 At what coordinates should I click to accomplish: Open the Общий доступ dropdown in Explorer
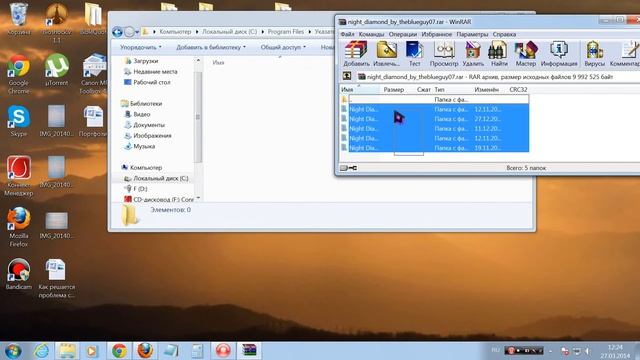tap(283, 47)
